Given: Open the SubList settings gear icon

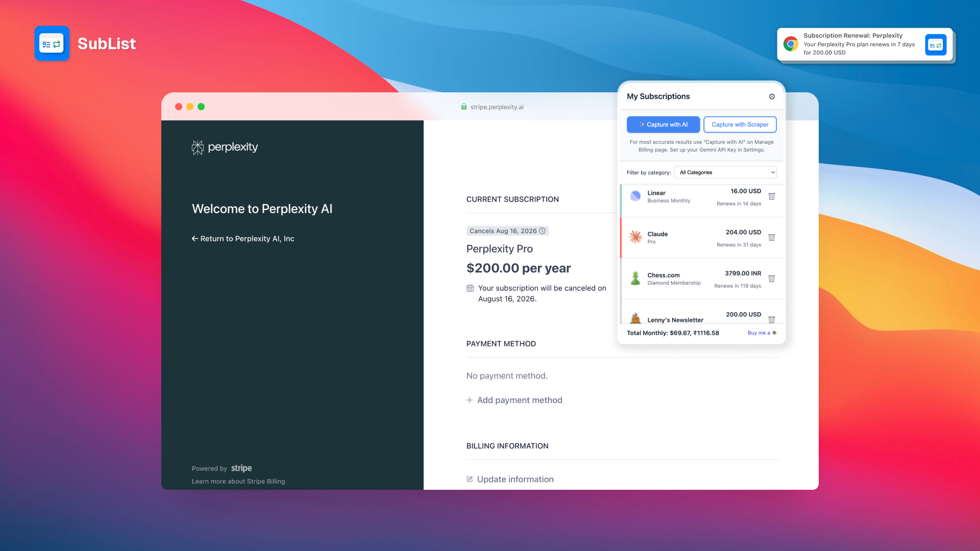Looking at the screenshot, I should coord(772,96).
